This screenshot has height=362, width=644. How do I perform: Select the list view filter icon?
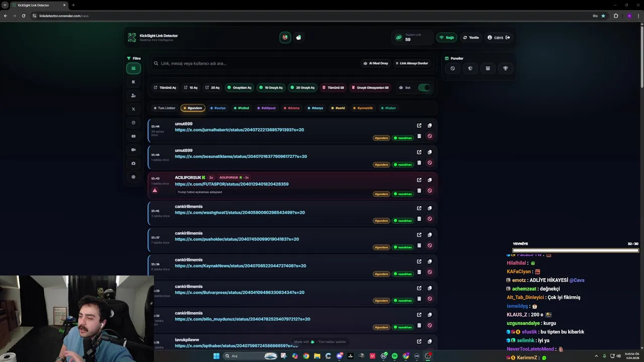[133, 68]
